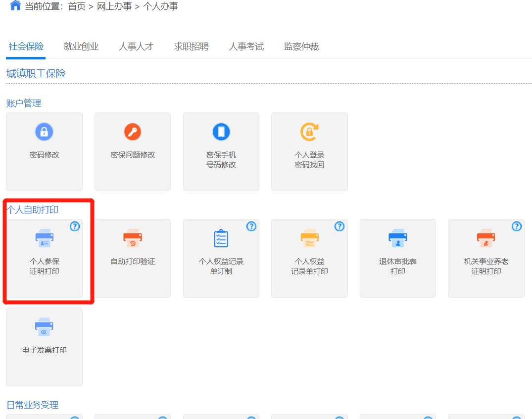Select the 求职招聘 tab
The height and width of the screenshot is (419, 532).
[x=191, y=47]
